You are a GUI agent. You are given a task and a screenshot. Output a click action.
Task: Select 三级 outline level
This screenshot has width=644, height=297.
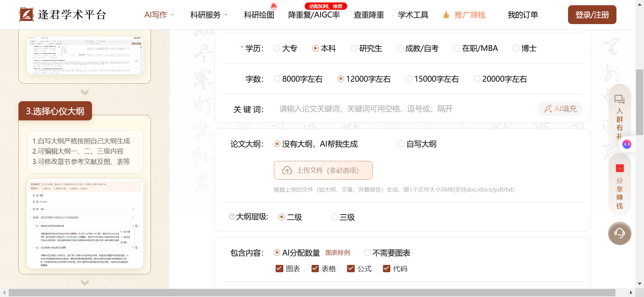(335, 217)
